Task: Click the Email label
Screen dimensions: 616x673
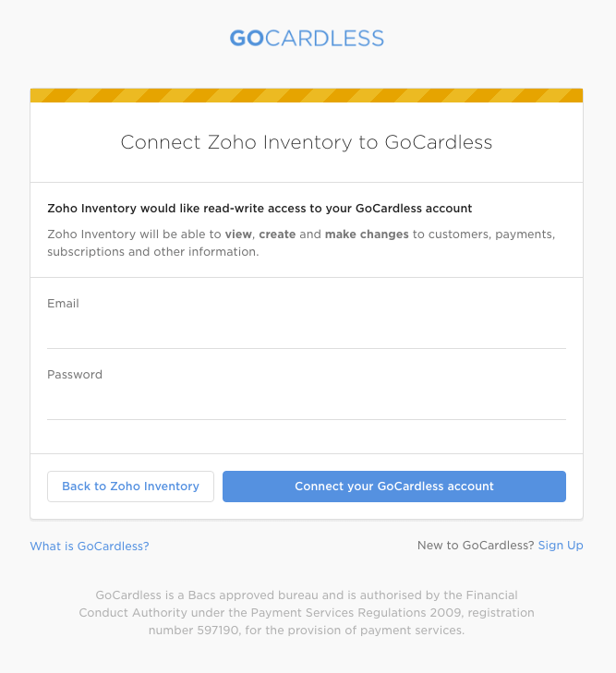Action: pos(63,304)
